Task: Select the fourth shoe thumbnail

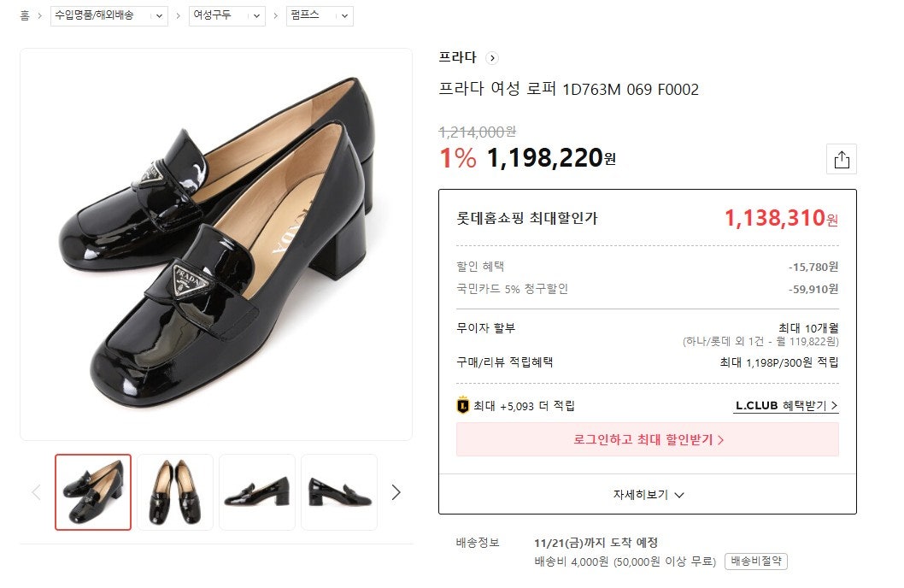Action: [x=338, y=492]
